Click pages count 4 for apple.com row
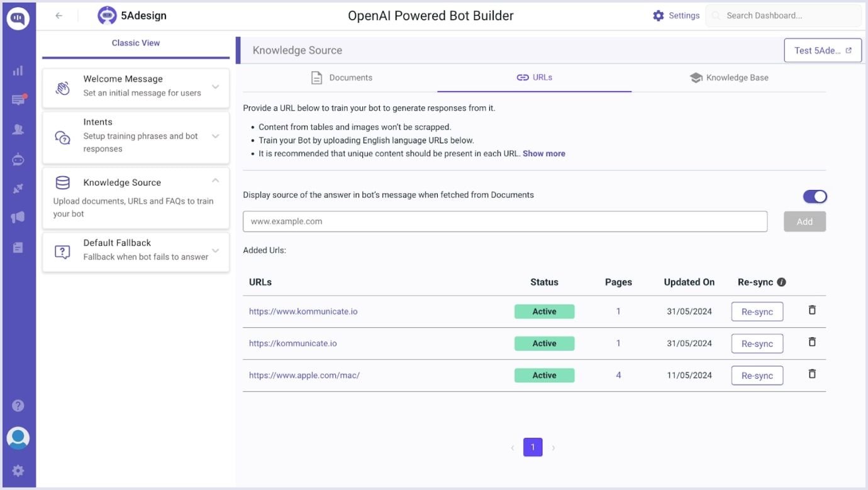868x490 pixels. (x=618, y=376)
